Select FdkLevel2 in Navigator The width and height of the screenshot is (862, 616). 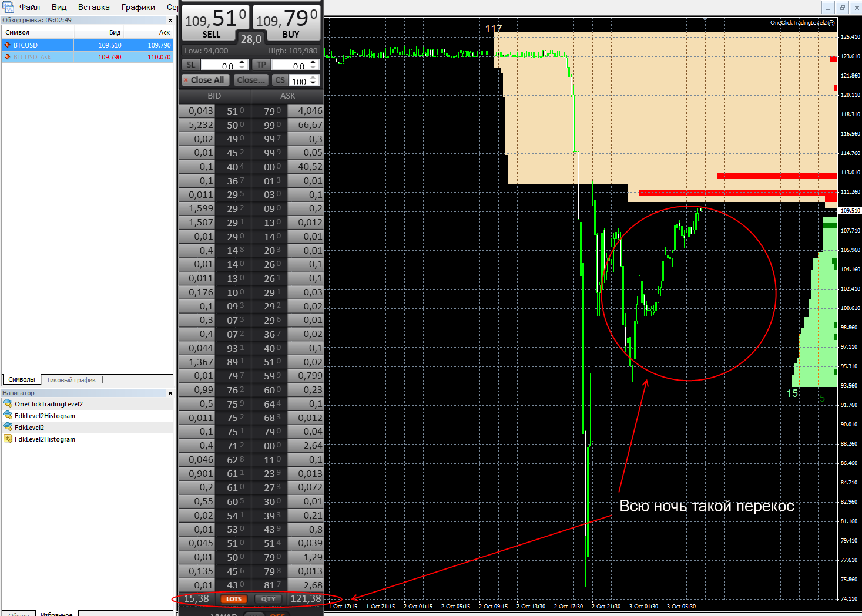point(29,428)
